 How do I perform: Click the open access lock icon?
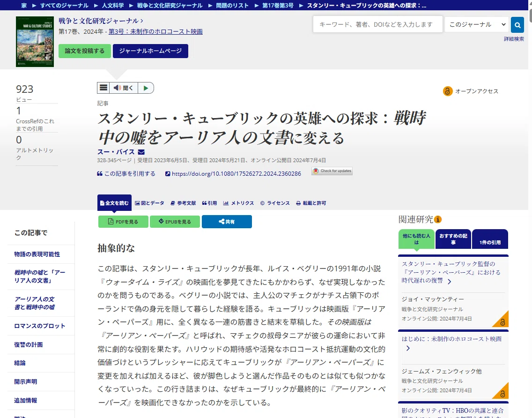[x=448, y=91]
